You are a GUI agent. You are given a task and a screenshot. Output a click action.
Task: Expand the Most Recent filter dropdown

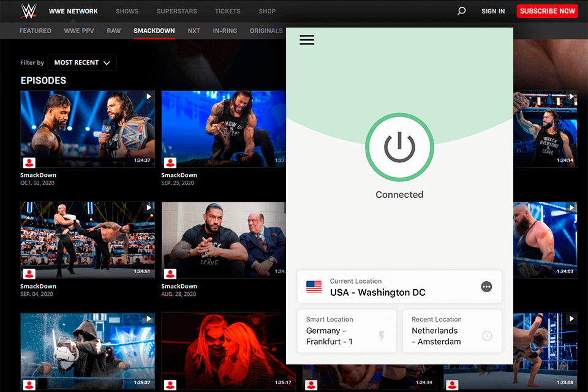[82, 62]
